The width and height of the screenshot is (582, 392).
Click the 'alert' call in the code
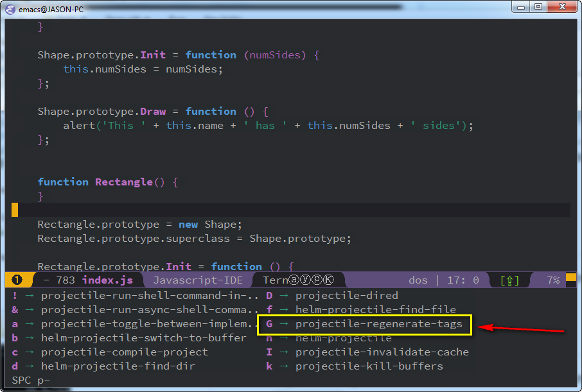(x=79, y=125)
